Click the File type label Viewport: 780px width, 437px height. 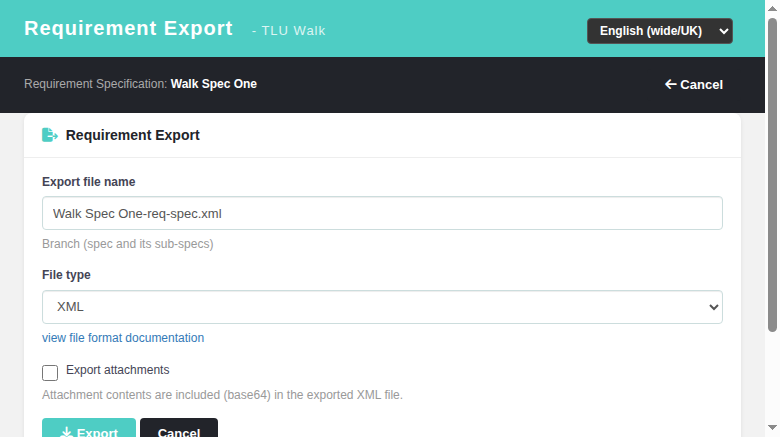[66, 275]
